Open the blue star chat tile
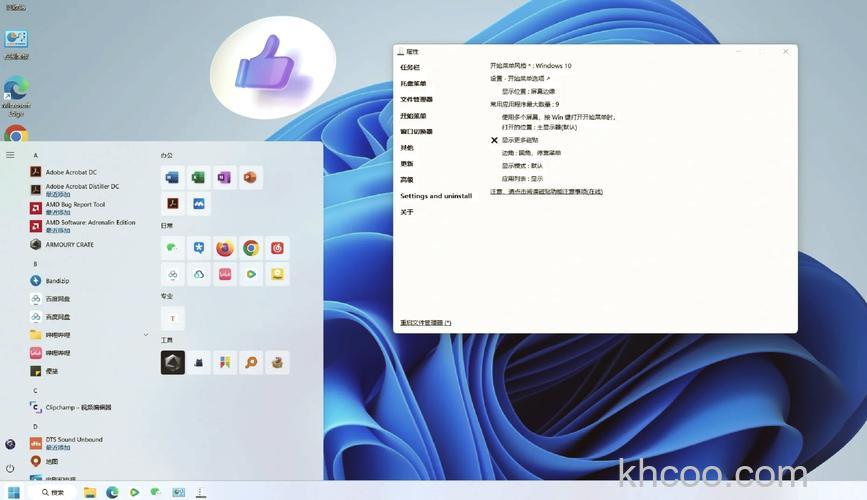867x500 pixels. tap(199, 248)
